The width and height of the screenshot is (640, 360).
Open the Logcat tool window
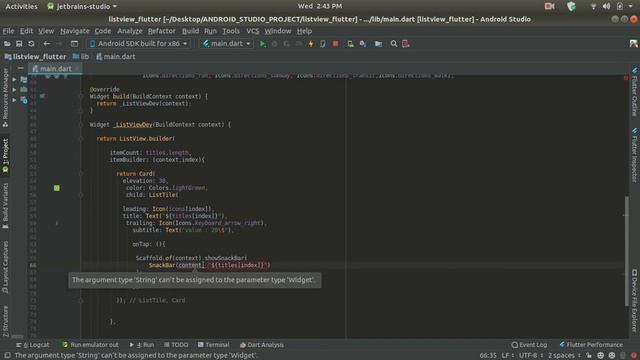33,345
